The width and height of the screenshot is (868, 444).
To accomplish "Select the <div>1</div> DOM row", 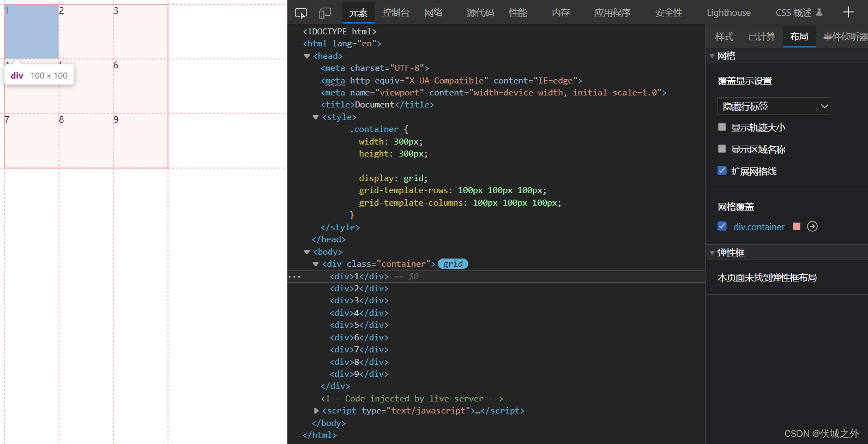I will click(x=359, y=277).
